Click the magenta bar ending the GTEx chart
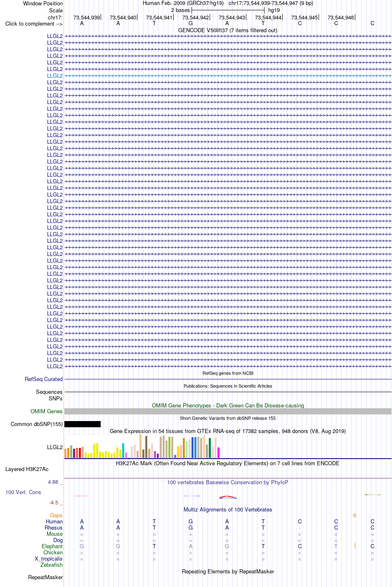The image size is (392, 587). (218, 452)
